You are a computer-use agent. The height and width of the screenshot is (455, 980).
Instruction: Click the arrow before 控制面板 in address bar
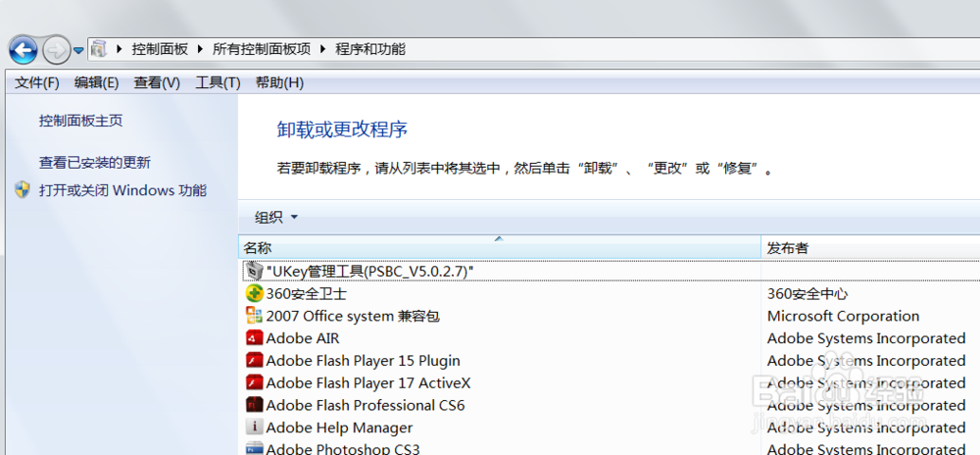pos(119,49)
